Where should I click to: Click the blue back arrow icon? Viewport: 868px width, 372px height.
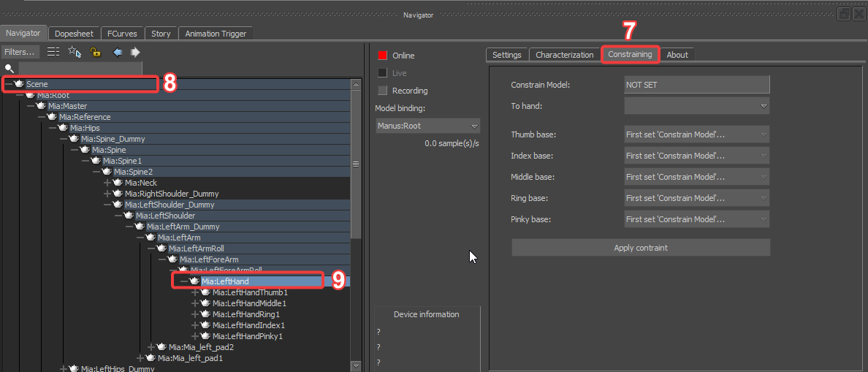[x=117, y=52]
